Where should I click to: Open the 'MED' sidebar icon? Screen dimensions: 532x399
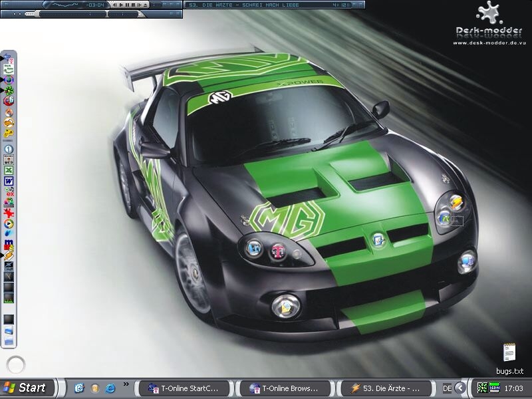[x=9, y=160]
